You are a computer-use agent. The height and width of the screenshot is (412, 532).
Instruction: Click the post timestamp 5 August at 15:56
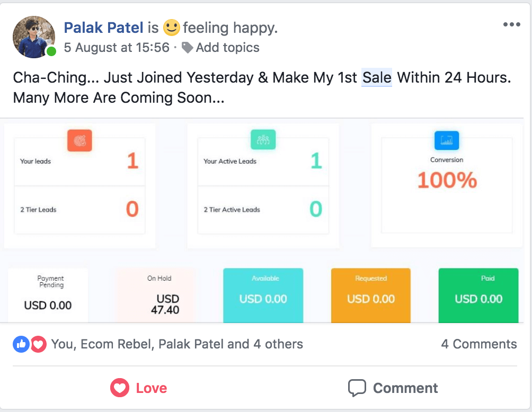[117, 48]
